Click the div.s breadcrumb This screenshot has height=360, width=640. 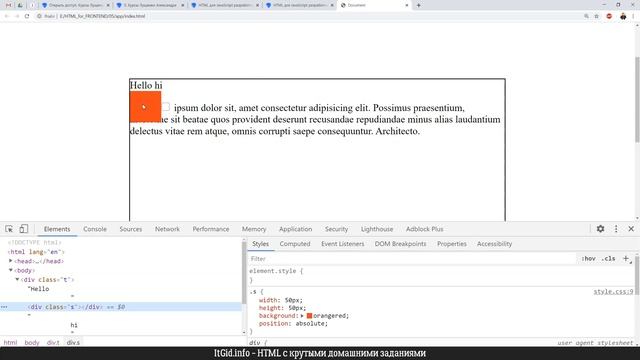tap(73, 342)
